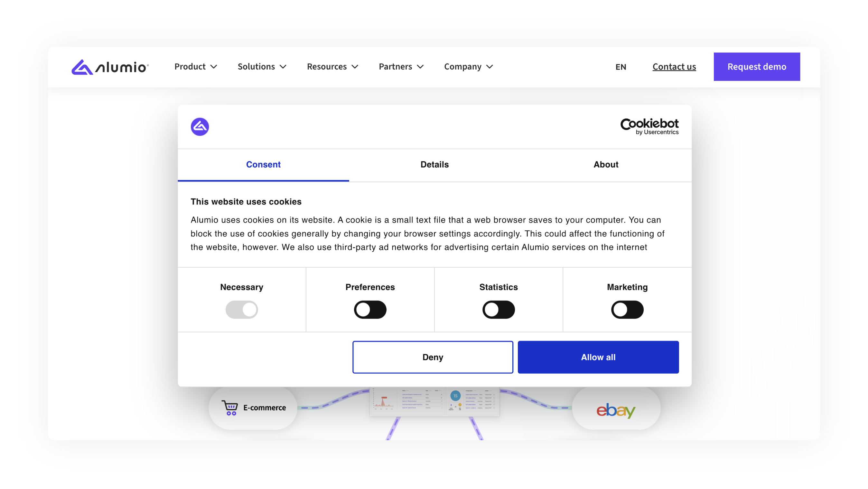Click the 'This website uses cookies' heading
Screen dimensions: 868x489
click(246, 202)
